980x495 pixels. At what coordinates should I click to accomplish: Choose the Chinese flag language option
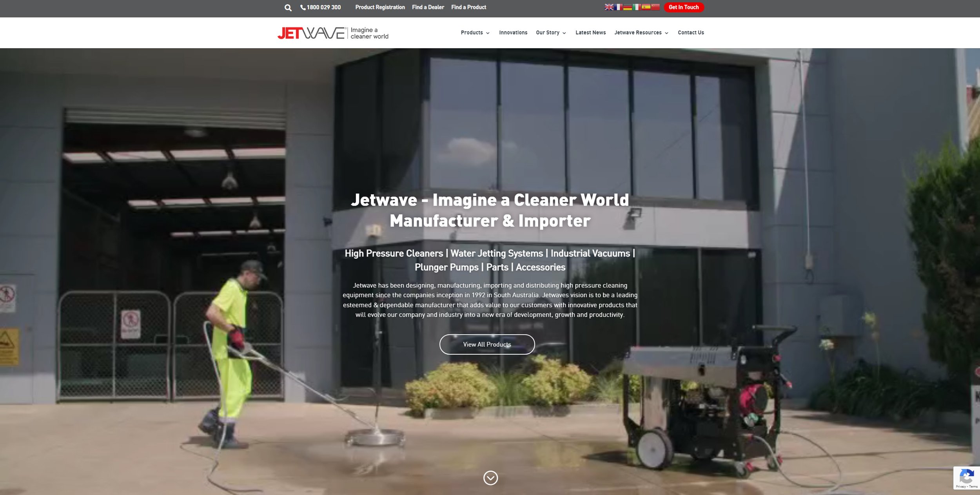(655, 7)
